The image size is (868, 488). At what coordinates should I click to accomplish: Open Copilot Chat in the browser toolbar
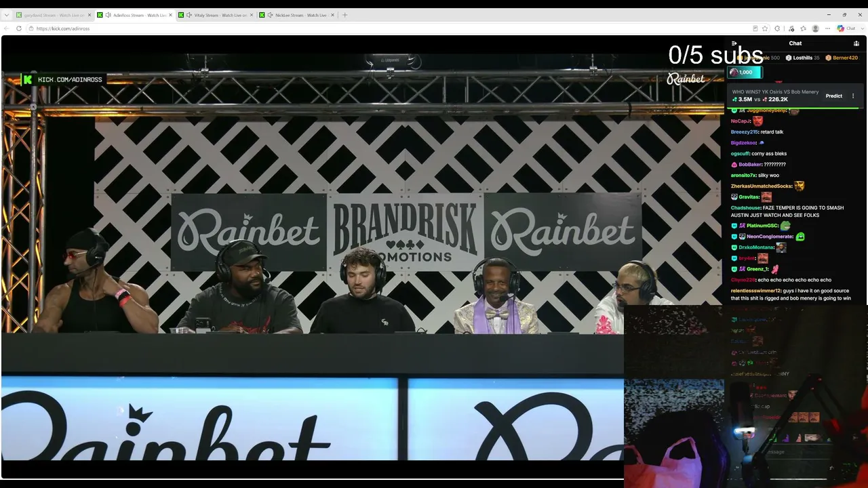point(846,28)
